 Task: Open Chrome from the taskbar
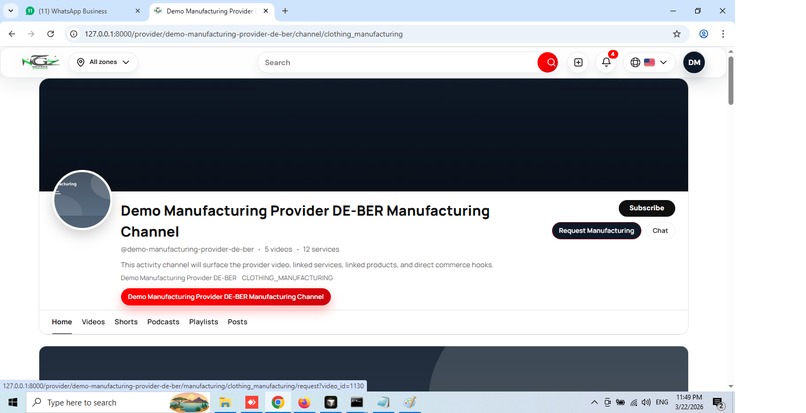point(278,402)
